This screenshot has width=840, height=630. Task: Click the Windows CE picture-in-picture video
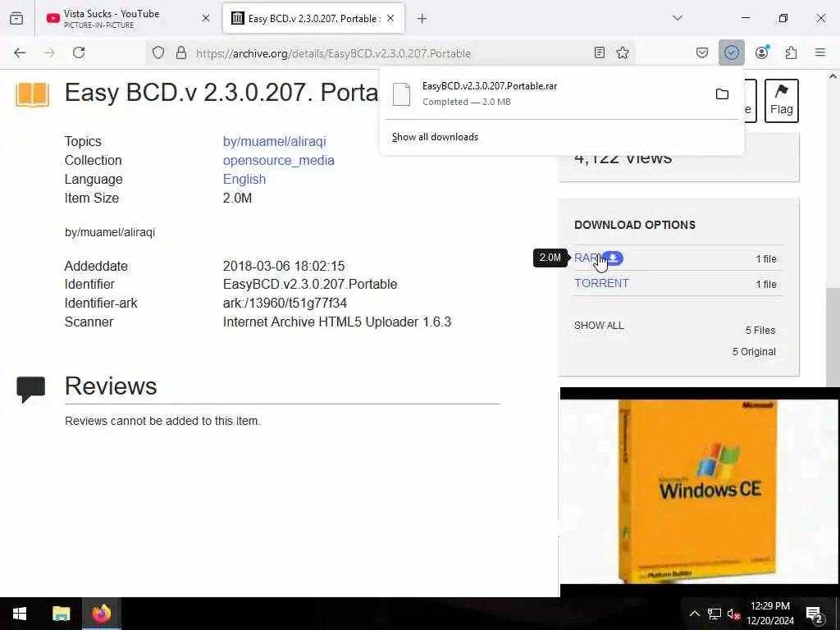pos(699,492)
